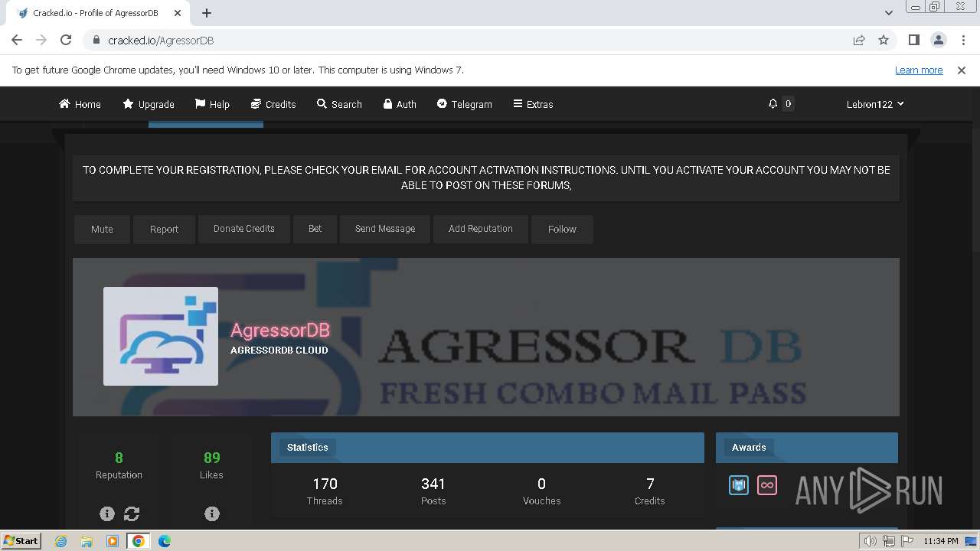Image resolution: width=980 pixels, height=551 pixels.
Task: Click the 170 Threads statistic
Action: pyautogui.click(x=325, y=491)
